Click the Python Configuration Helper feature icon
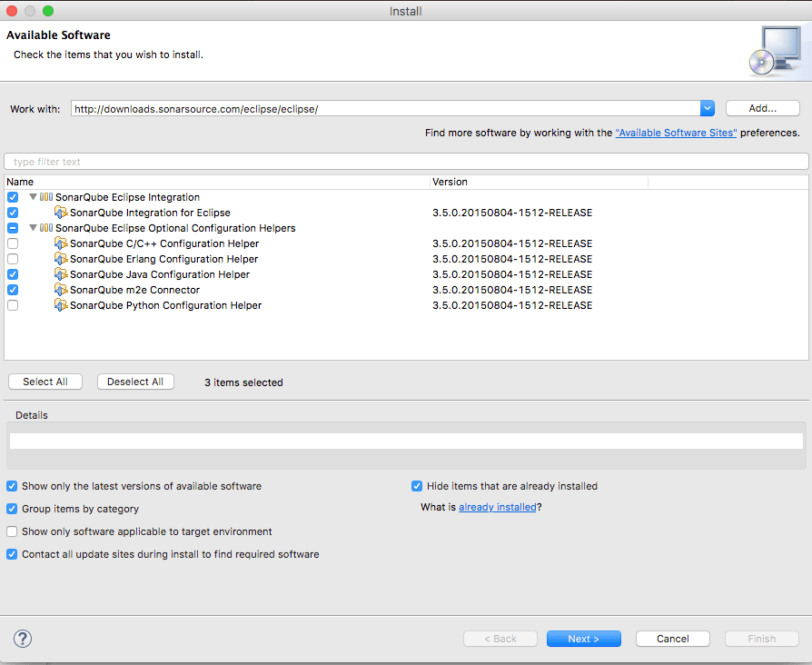The image size is (812, 665). click(61, 305)
